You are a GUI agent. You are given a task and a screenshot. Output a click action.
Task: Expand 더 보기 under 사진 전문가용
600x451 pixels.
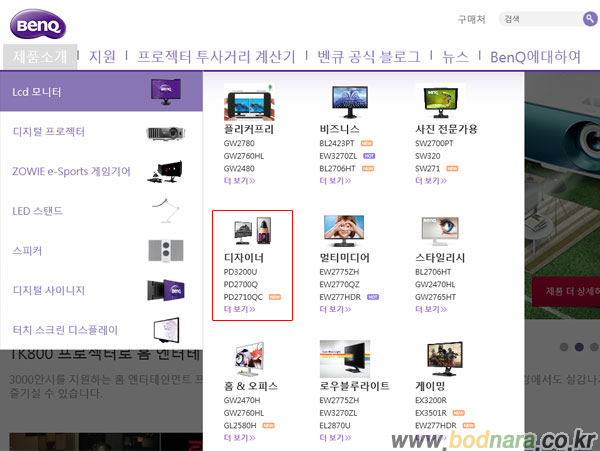tap(431, 181)
